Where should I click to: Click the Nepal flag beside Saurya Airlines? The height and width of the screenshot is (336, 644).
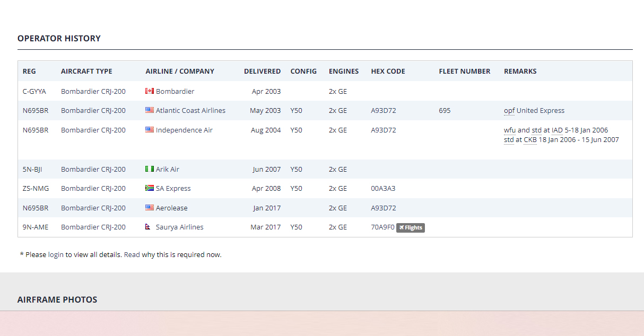coord(149,227)
